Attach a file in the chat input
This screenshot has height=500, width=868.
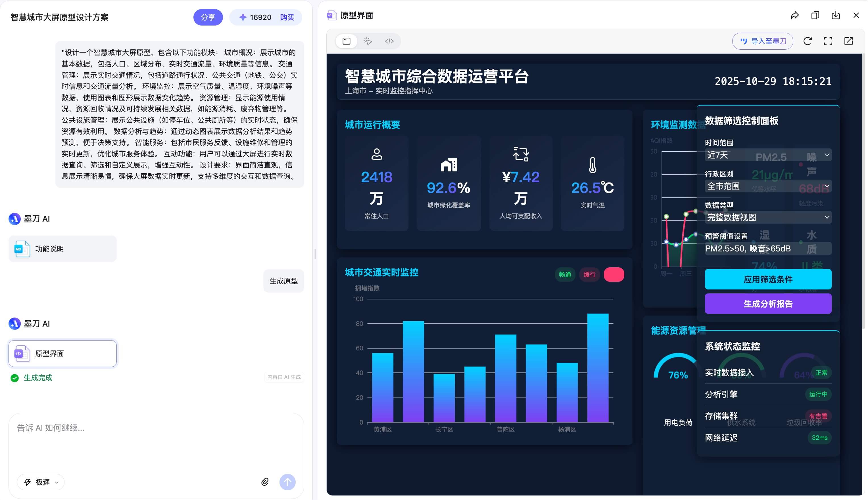[x=265, y=482]
